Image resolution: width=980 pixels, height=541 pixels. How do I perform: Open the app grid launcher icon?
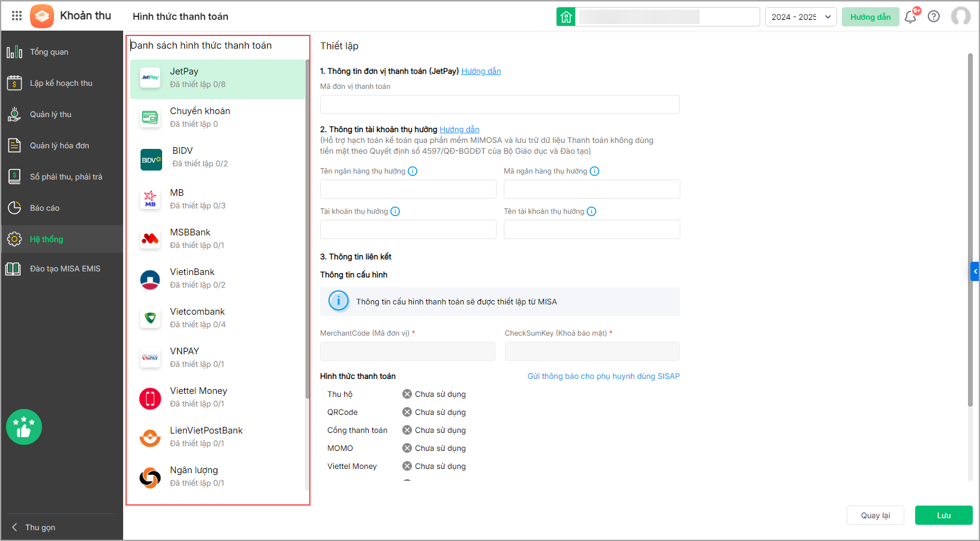pos(17,16)
